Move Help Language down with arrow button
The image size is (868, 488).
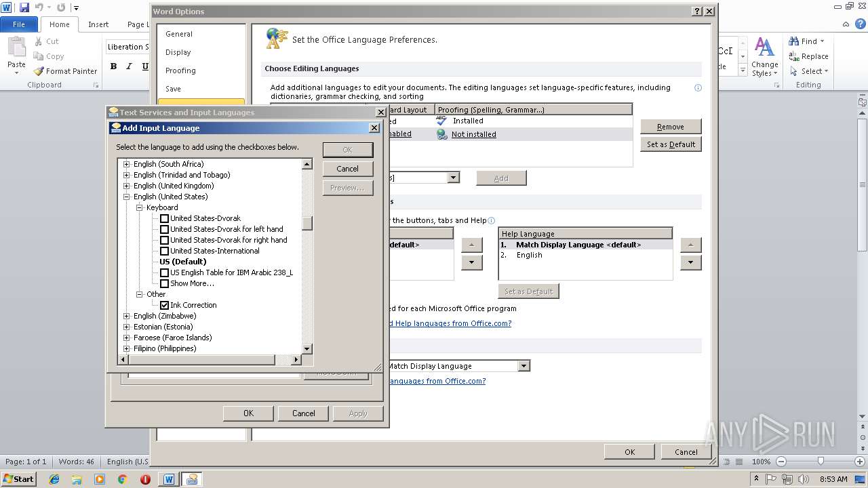(690, 262)
